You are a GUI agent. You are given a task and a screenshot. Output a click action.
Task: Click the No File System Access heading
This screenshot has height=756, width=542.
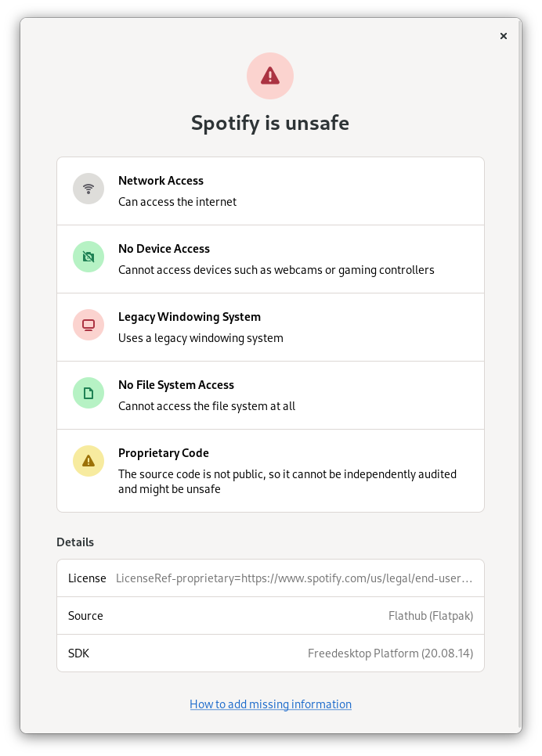click(176, 385)
